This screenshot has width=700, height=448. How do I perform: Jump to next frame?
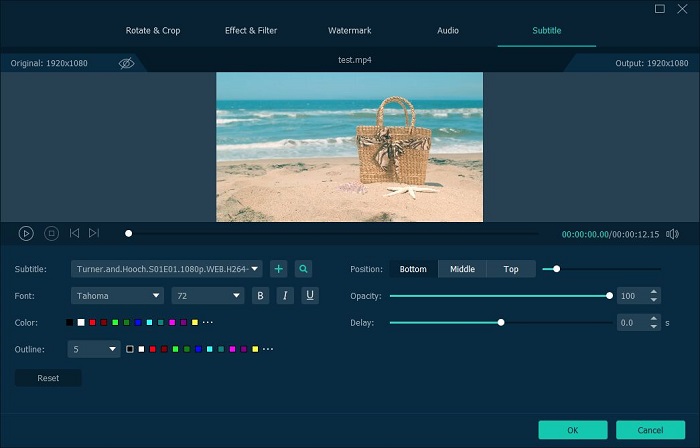point(94,233)
